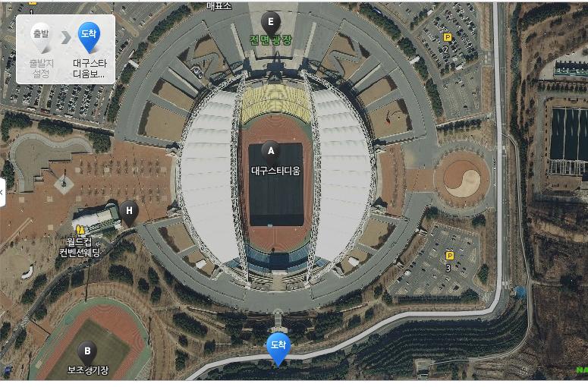The image size is (588, 387).
Task: Click the 매표소 label at top
Action: tap(219, 5)
